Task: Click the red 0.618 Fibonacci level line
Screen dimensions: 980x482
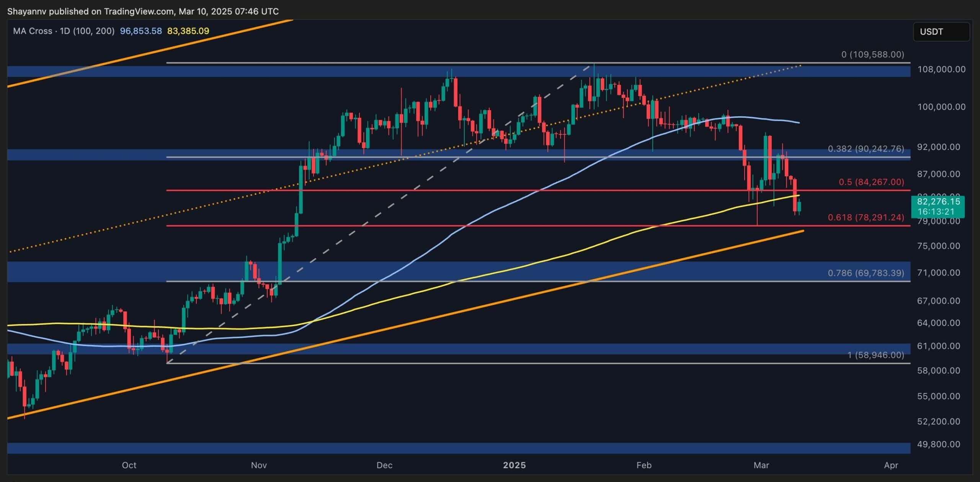Action: coord(538,226)
